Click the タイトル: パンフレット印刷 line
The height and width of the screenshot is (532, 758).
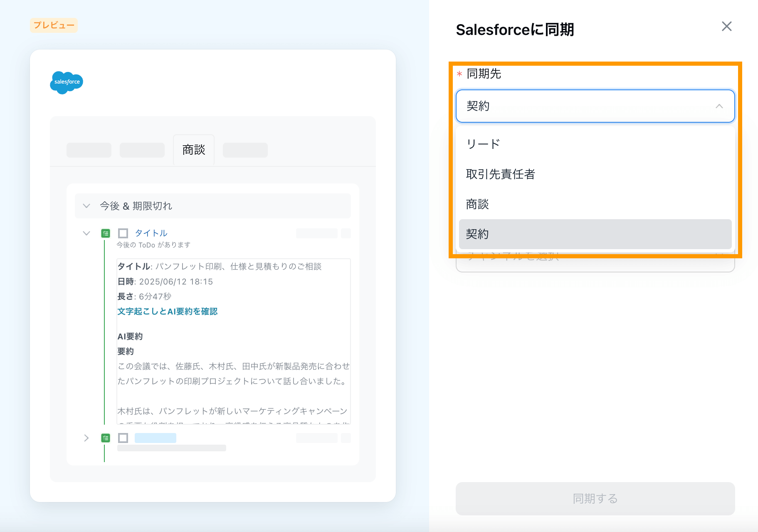point(220,267)
